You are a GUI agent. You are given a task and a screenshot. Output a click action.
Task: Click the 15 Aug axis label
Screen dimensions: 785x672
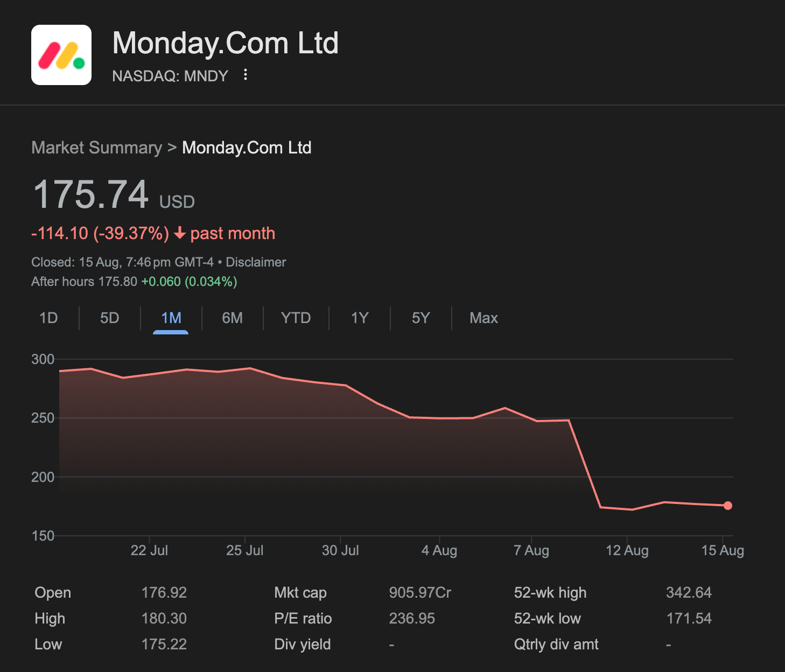pyautogui.click(x=723, y=550)
